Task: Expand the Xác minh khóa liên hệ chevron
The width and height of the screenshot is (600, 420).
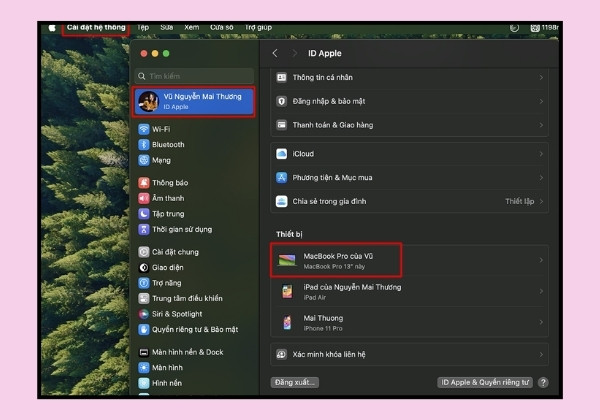Action: tap(541, 355)
